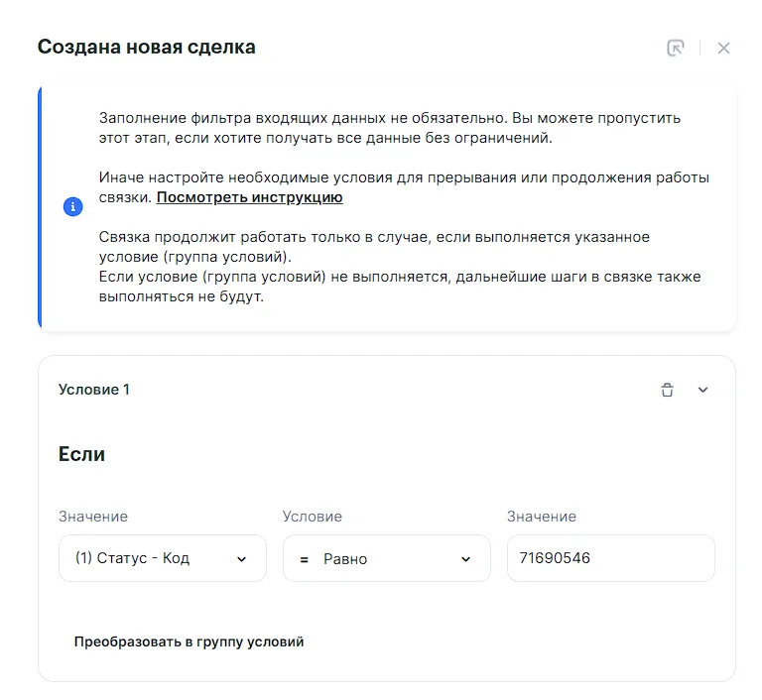Close the "Создана новая сделка" panel
762x700 pixels.
pos(723,48)
